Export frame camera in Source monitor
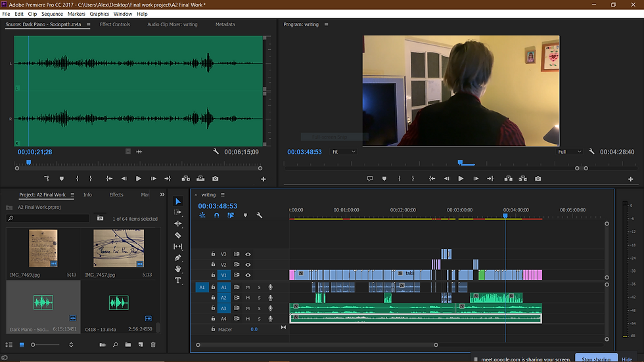Viewport: 644px width, 362px height. click(216, 179)
